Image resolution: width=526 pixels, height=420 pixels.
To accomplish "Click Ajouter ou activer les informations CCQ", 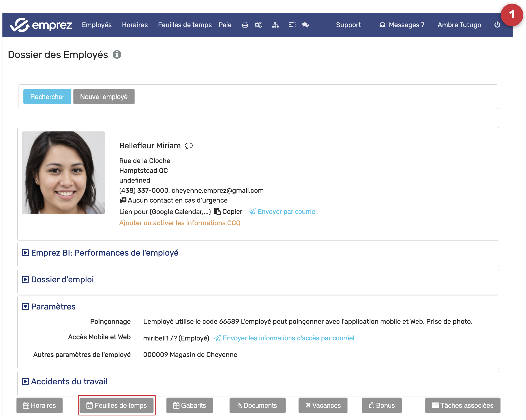I will [180, 223].
